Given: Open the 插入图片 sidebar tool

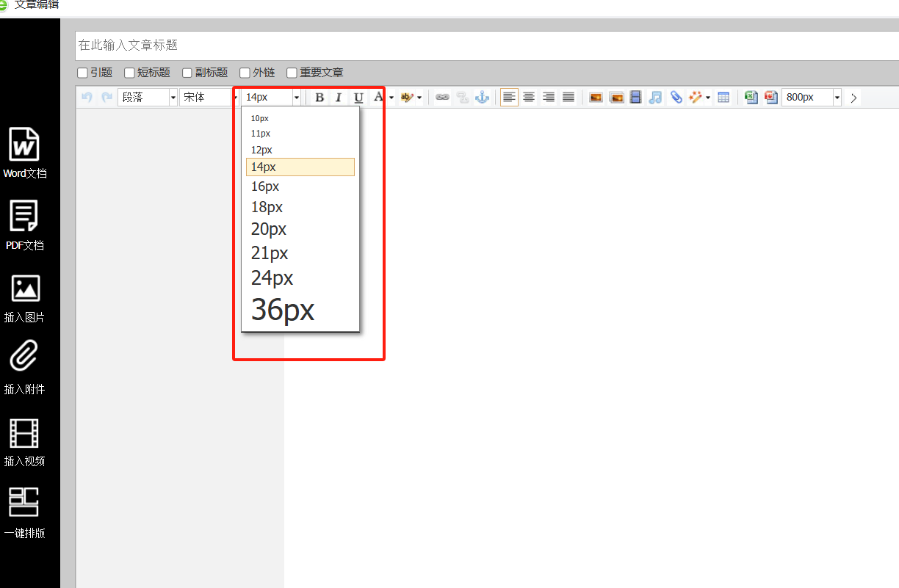Looking at the screenshot, I should tap(24, 288).
